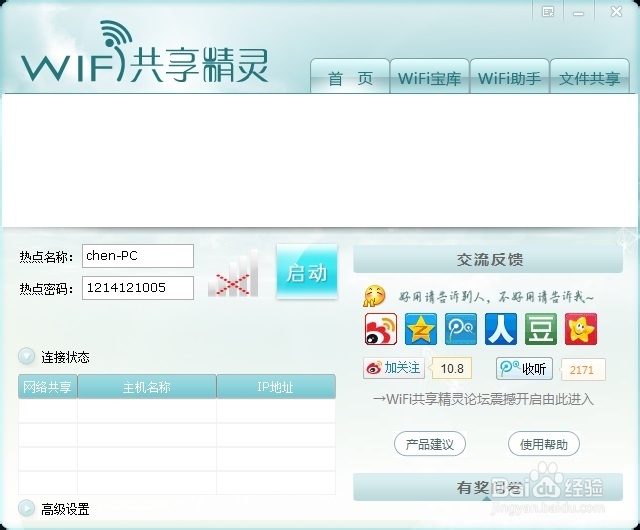Click the 热点密码 label
The height and width of the screenshot is (530, 640).
[x=46, y=289]
